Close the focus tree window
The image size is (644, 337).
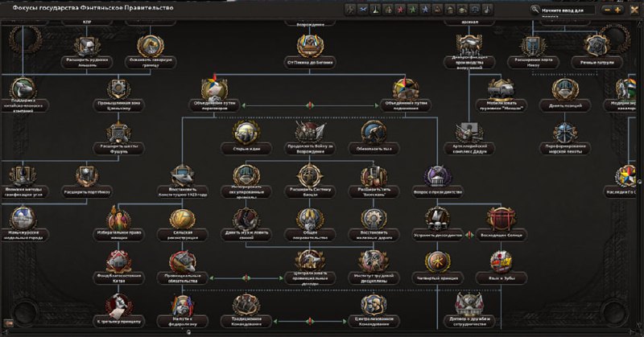pyautogui.click(x=634, y=10)
